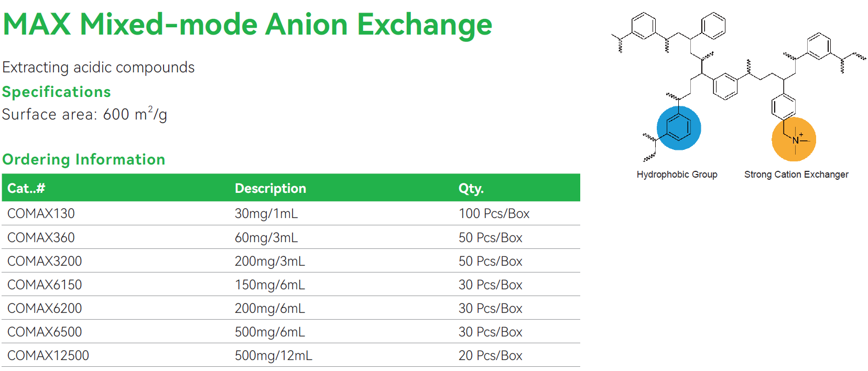Select the MAX Mixed-mode Anion Exchange title
Image resolution: width=868 pixels, height=371 pixels.
[x=247, y=25]
